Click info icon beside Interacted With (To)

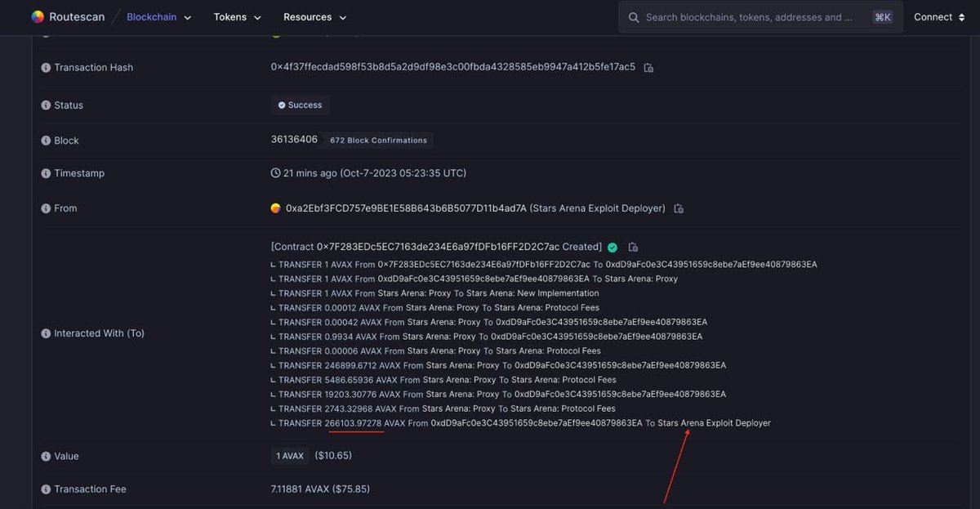[46, 333]
